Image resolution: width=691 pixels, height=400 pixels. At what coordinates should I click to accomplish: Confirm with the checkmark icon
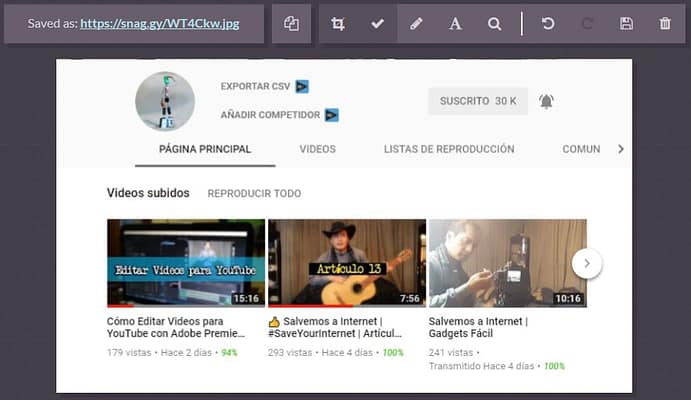377,24
